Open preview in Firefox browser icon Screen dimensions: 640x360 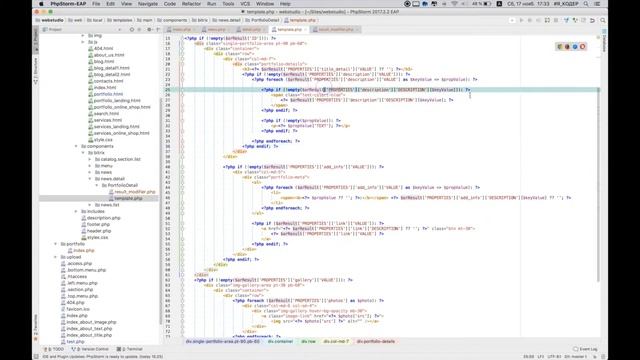click(x=567, y=47)
